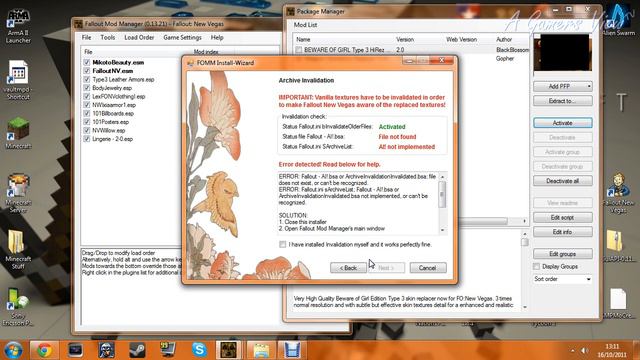Open Steam from the taskbar
Viewport: 640px width, 360px height.
[x=137, y=350]
